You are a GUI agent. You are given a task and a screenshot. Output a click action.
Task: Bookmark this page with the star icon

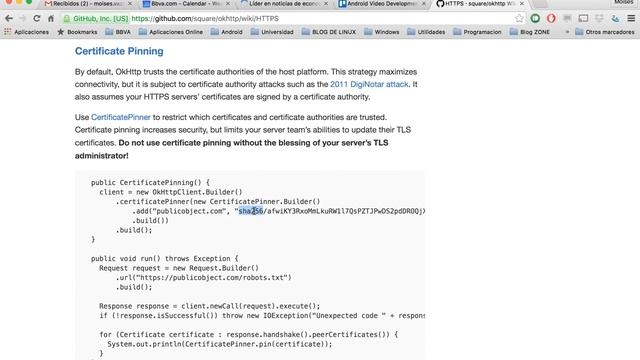click(519, 18)
